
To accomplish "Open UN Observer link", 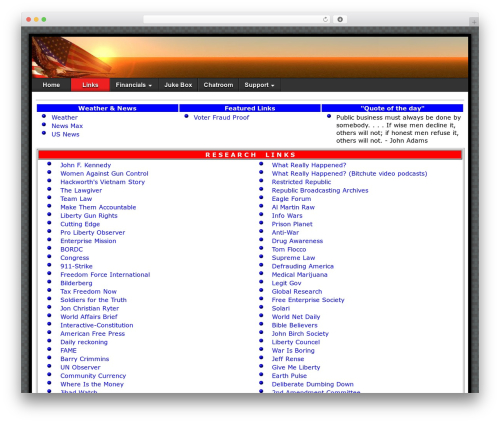I will click(x=80, y=367).
